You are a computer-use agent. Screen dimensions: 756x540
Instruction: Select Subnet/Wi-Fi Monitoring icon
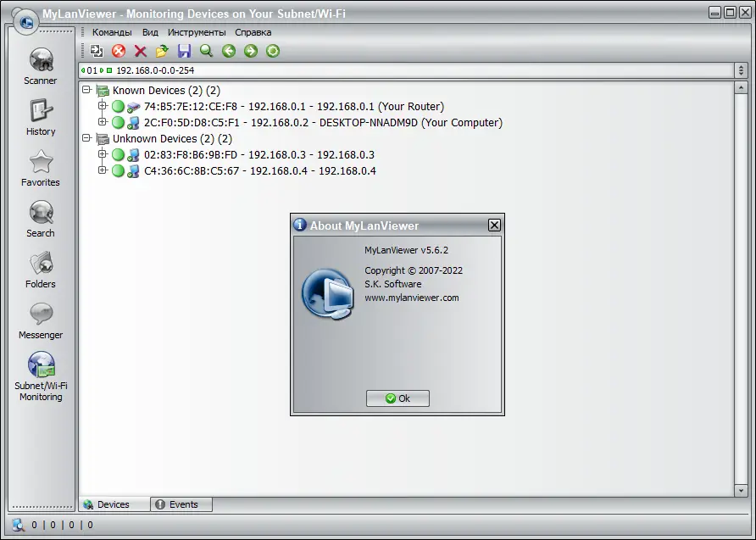pos(41,365)
